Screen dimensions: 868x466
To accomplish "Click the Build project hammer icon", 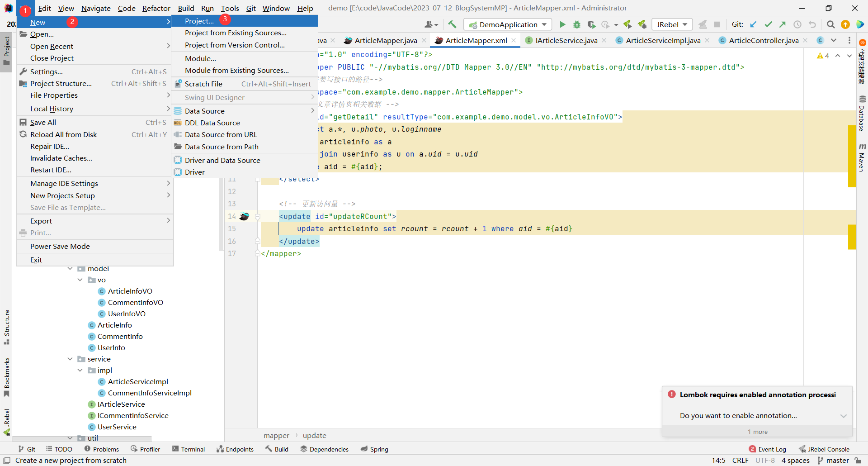I will pyautogui.click(x=453, y=24).
